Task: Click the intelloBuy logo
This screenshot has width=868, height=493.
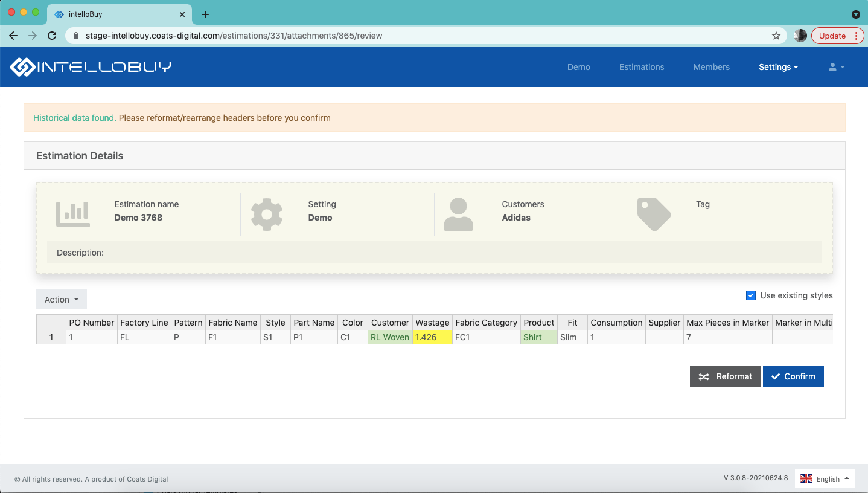Action: click(x=91, y=66)
